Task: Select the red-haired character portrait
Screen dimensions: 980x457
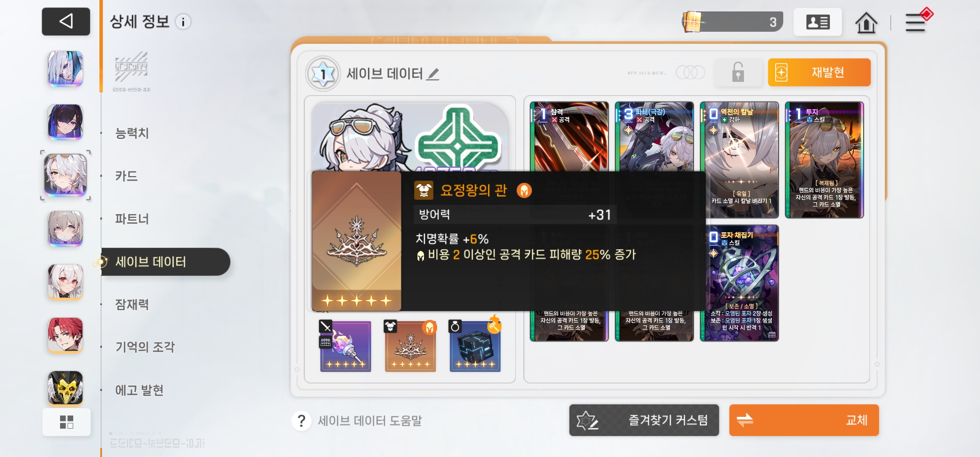Action: [65, 335]
